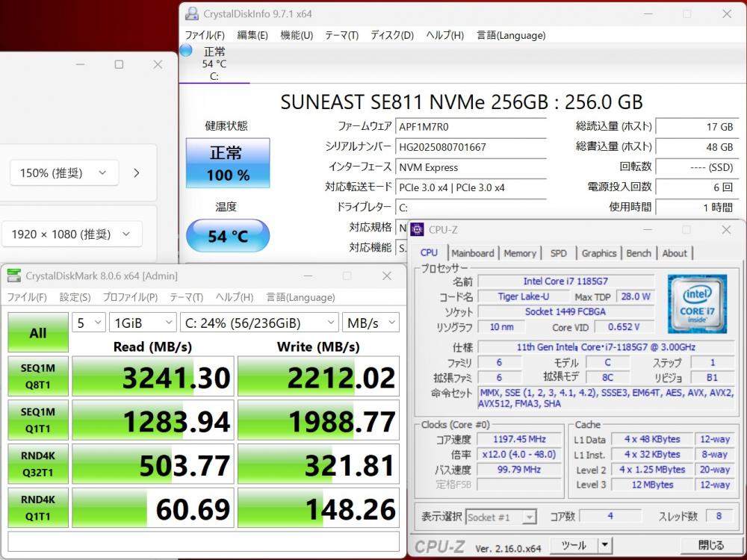Open the 機能(U) menu in CrystalDiskInfo
Image resolution: width=747 pixels, height=560 pixels.
tap(296, 35)
